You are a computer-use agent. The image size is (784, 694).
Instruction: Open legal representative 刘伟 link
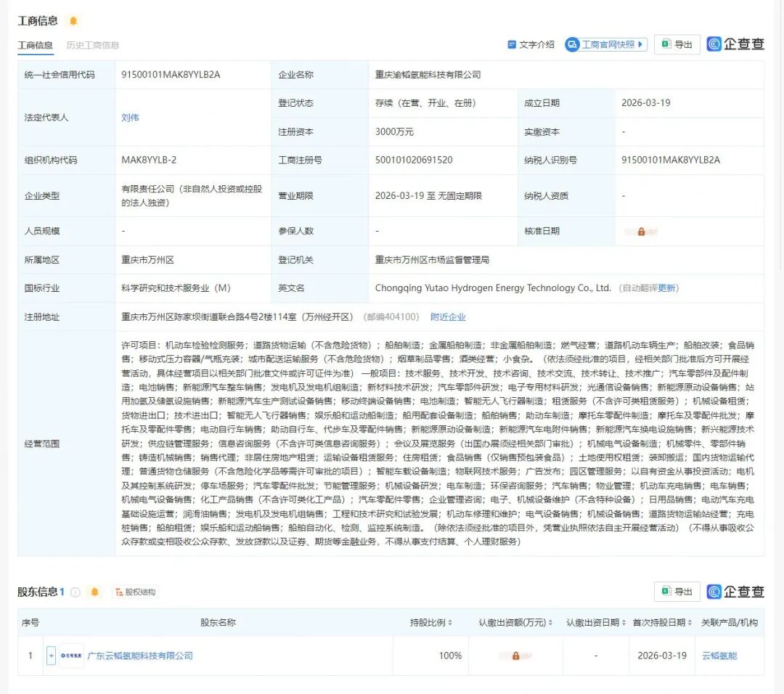click(x=130, y=118)
